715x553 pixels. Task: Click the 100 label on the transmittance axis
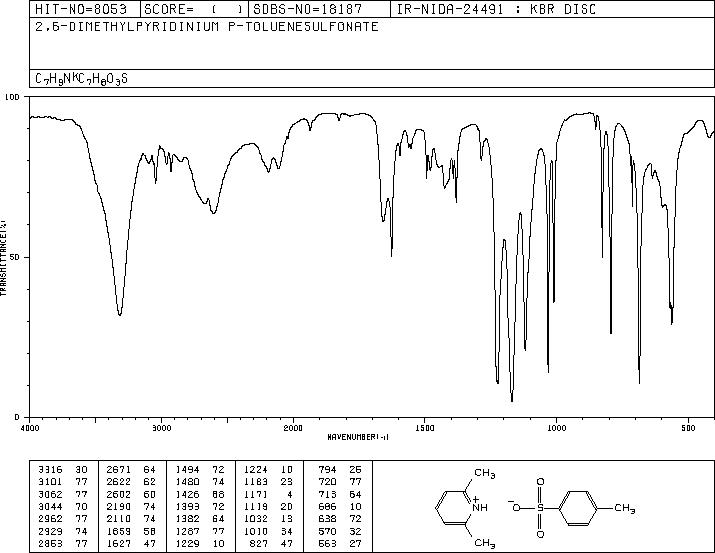pos(13,97)
